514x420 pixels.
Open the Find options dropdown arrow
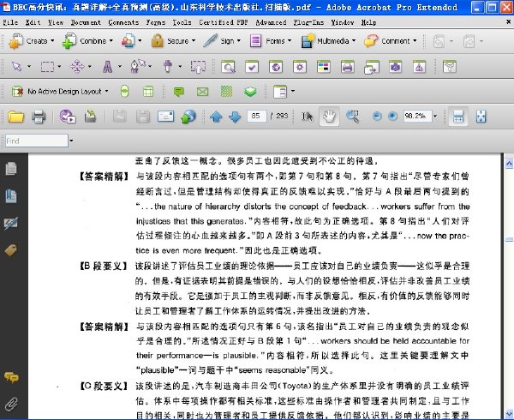(71, 141)
